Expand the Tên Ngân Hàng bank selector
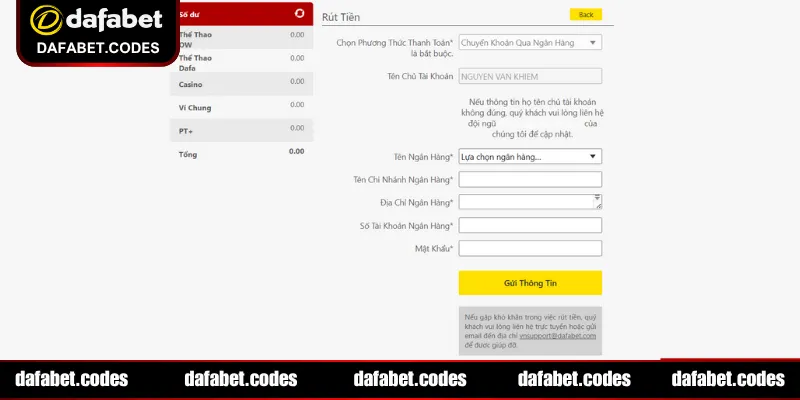The height and width of the screenshot is (400, 800). coord(529,156)
